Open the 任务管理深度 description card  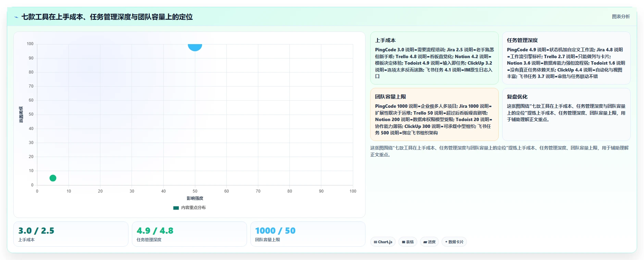coord(566,58)
